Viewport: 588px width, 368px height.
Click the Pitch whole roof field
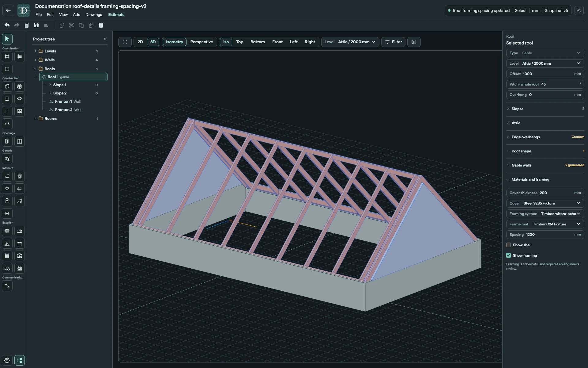click(x=545, y=84)
